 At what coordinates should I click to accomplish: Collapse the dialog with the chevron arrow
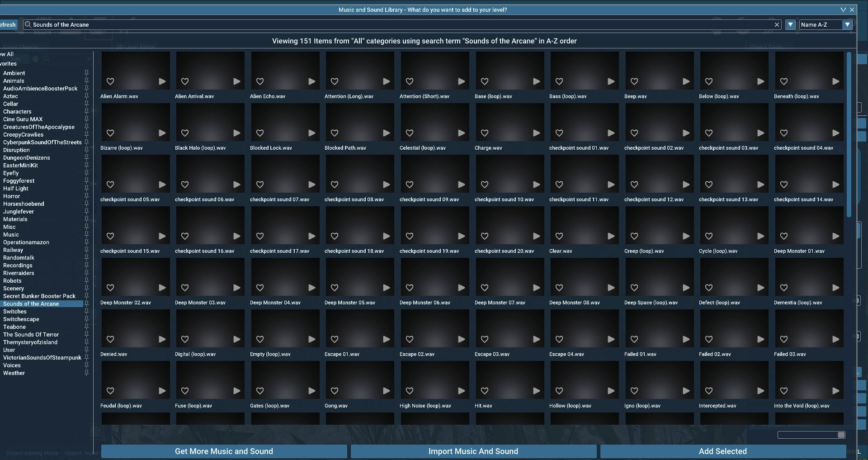pos(843,9)
